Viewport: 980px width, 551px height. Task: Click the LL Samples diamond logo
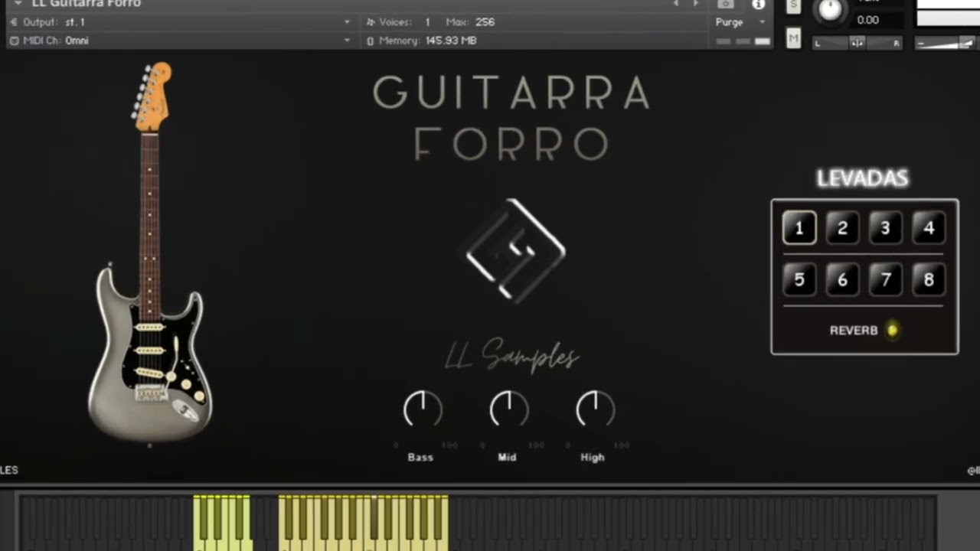(515, 250)
